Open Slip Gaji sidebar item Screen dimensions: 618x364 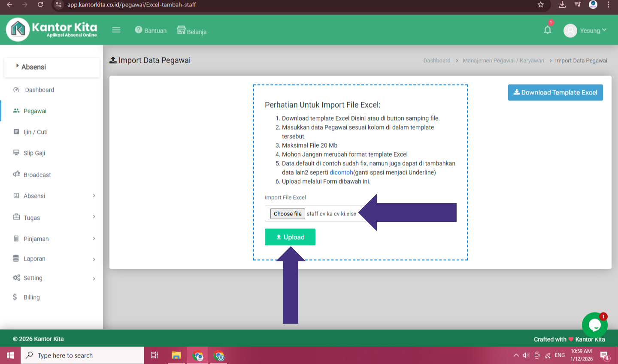click(34, 153)
